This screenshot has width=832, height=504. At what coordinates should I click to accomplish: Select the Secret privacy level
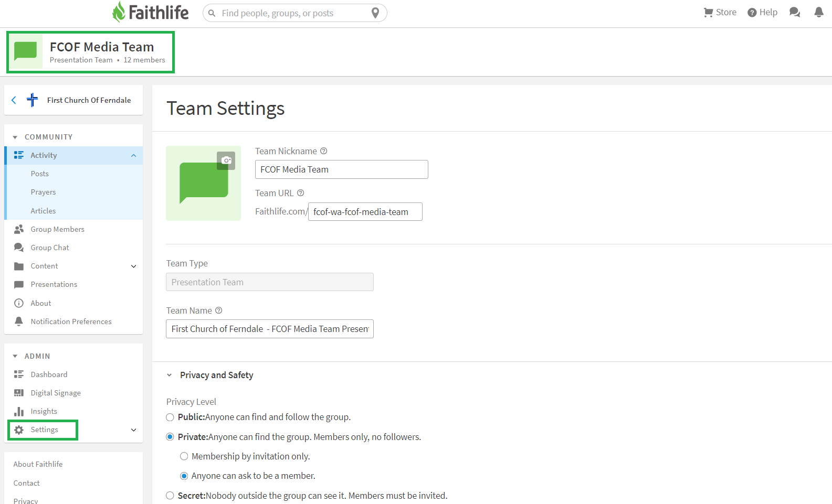(x=170, y=496)
